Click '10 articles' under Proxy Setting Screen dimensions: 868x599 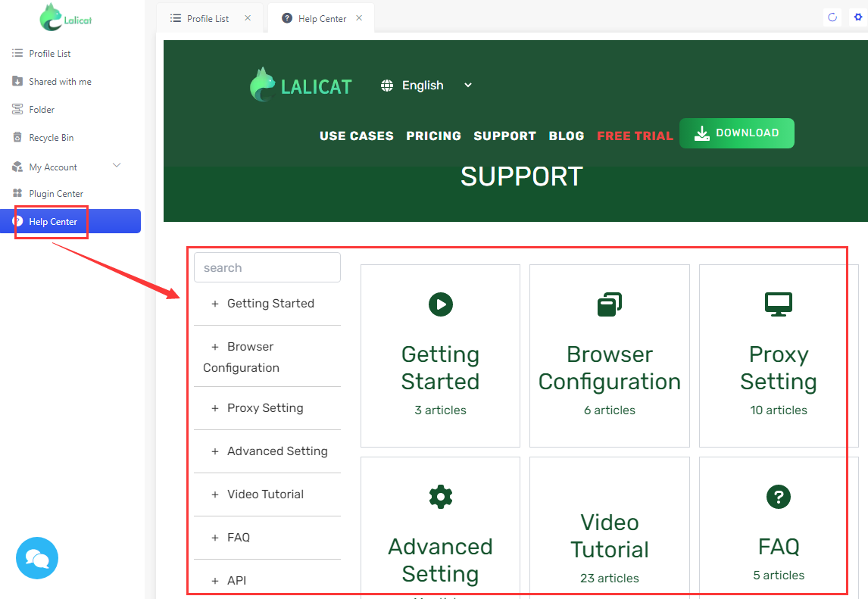779,410
